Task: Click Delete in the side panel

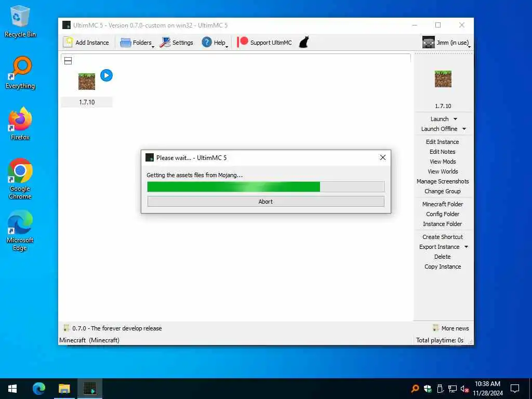Action: [443, 257]
